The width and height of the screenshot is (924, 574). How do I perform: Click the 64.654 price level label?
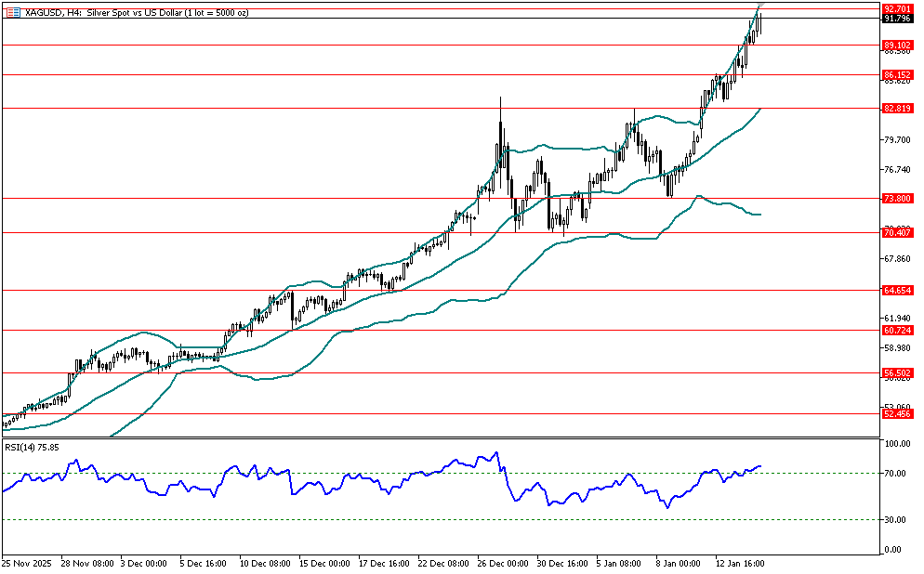coord(896,291)
